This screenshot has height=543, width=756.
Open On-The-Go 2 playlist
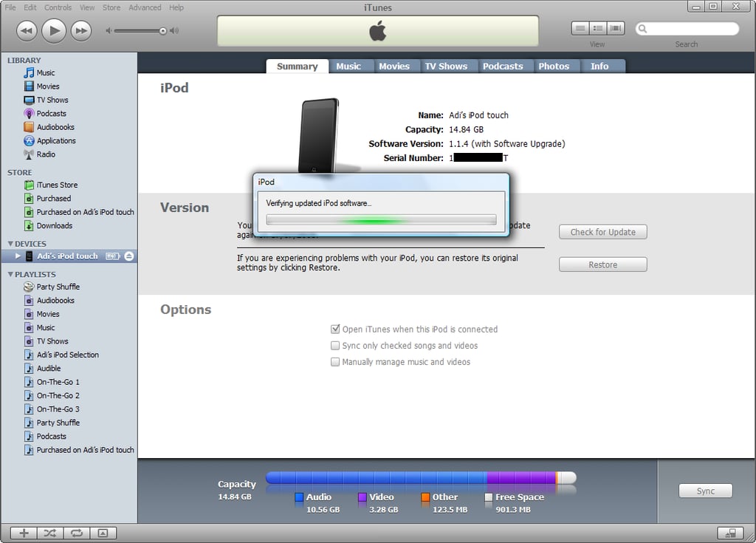tap(52, 395)
